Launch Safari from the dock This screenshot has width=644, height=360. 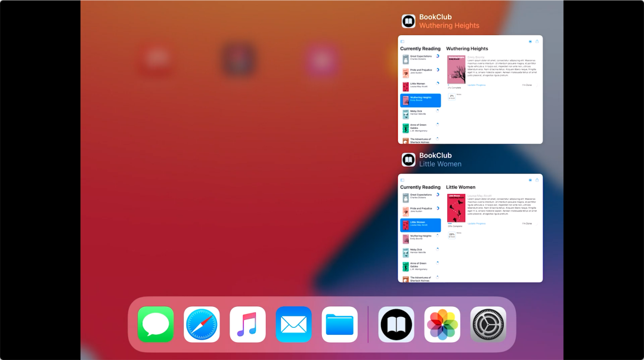click(x=202, y=324)
